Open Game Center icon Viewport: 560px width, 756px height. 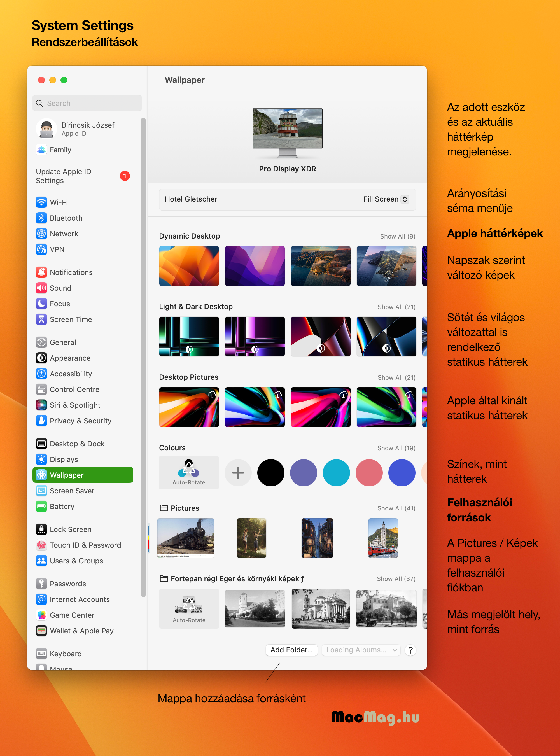pyautogui.click(x=41, y=615)
